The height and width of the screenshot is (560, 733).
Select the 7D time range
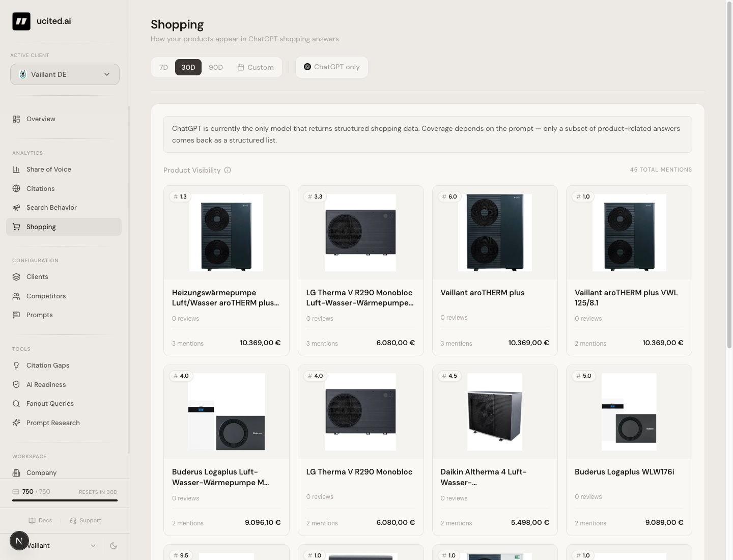pyautogui.click(x=163, y=67)
